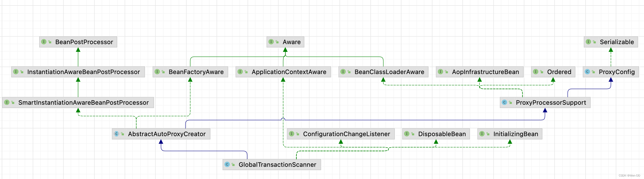Click the visibility lock icon of AbstractAutoProxyCreator
The height and width of the screenshot is (179, 644).
(122, 134)
